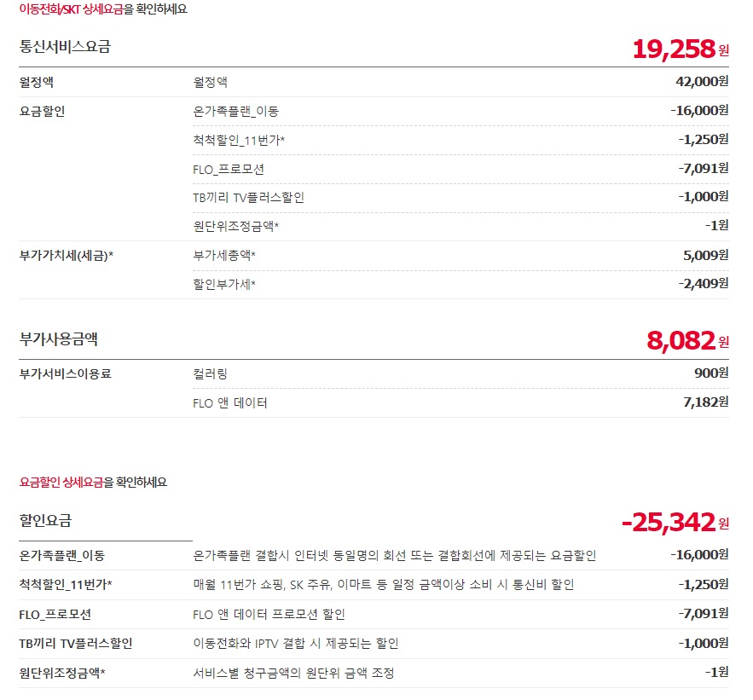This screenshot has height=700, width=753.
Task: Click the -25,342원 discount total
Action: click(x=675, y=522)
